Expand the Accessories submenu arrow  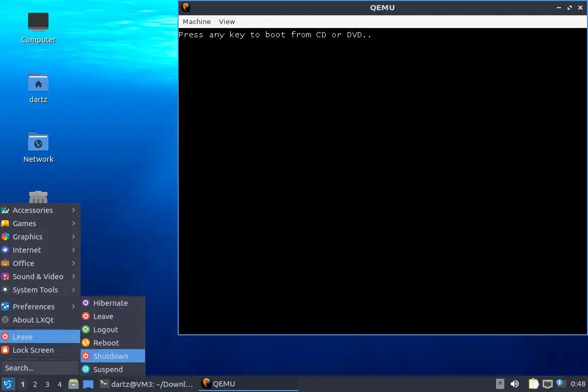73,210
